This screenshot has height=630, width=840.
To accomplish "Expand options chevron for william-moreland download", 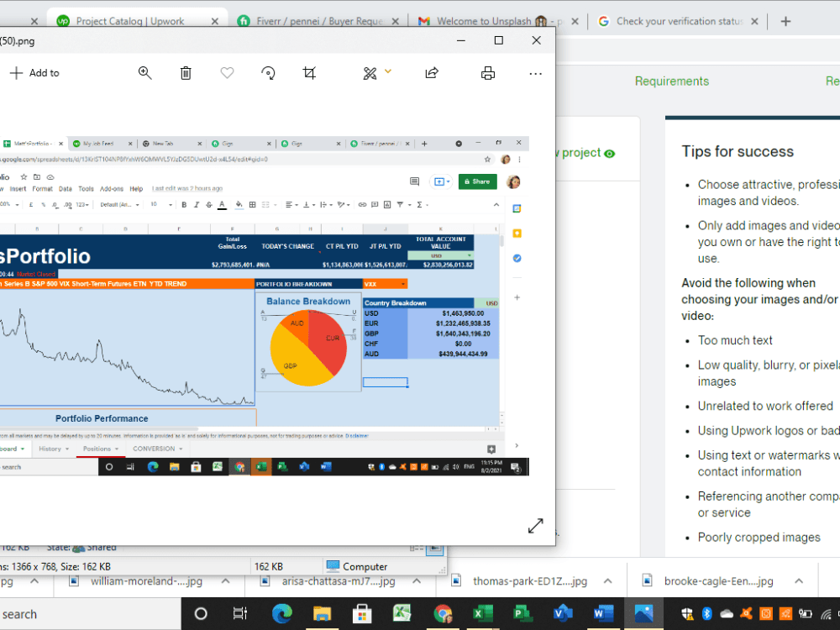I will tap(225, 580).
